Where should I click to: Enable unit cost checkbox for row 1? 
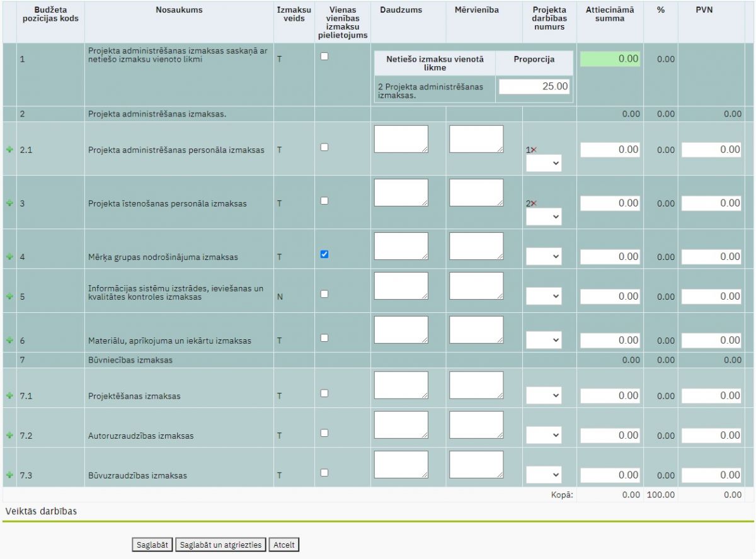coord(324,56)
